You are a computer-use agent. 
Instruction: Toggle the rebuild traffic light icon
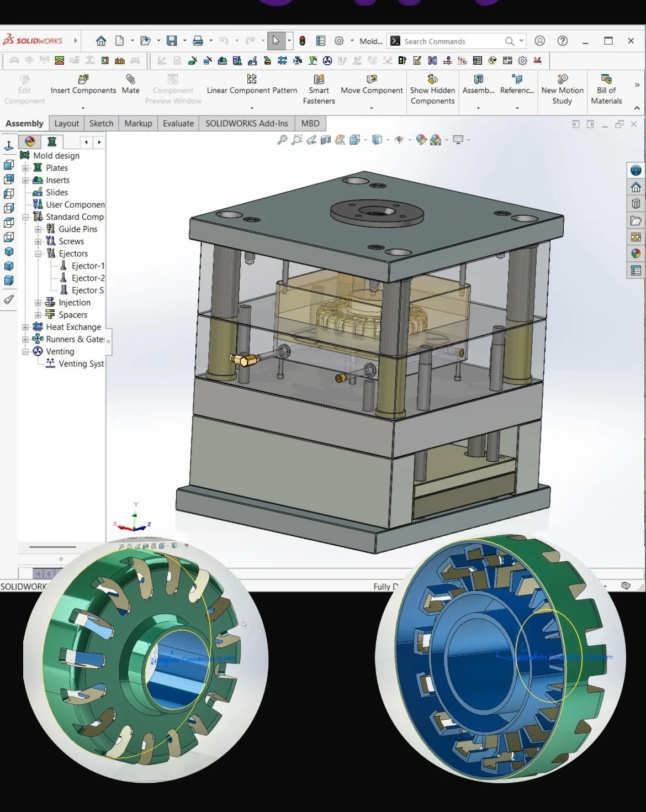[x=303, y=41]
